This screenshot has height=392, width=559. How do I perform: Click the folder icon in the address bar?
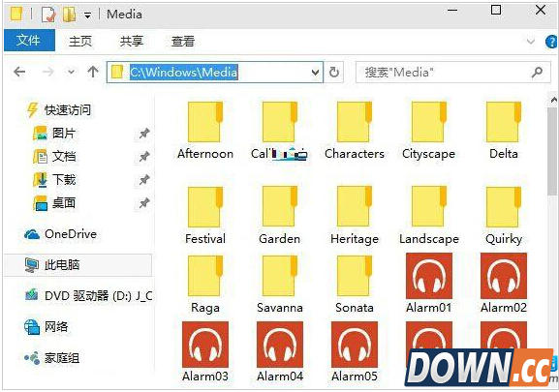coord(117,72)
